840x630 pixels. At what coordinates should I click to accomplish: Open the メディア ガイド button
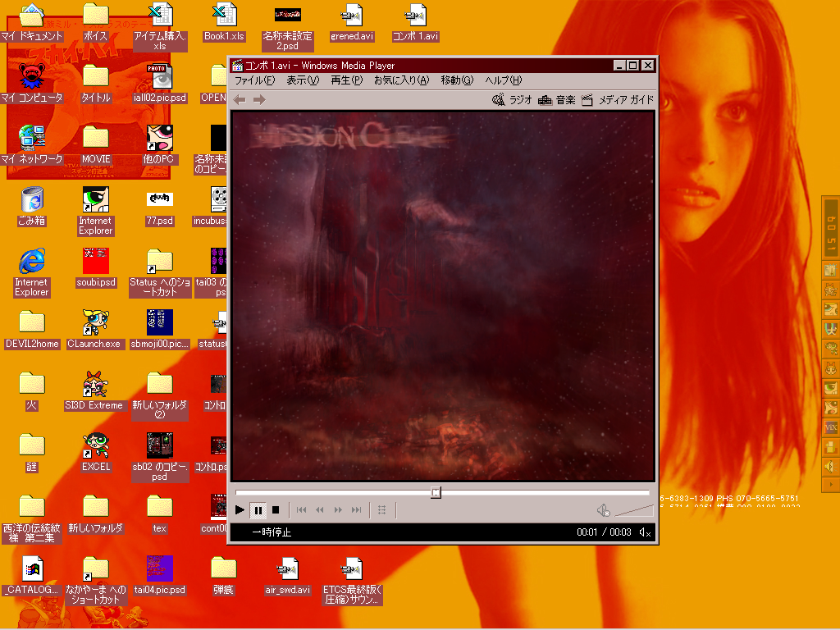click(617, 99)
